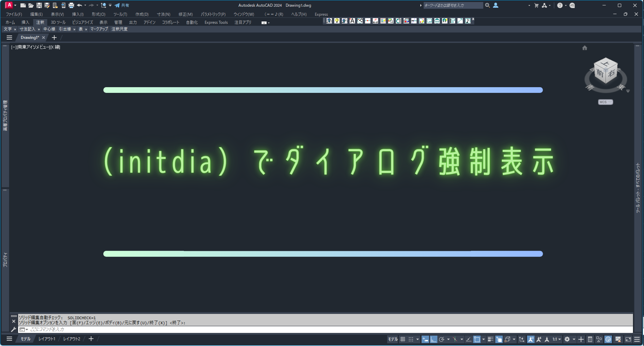Click the Clean Screen icon in status bar

pos(628,339)
